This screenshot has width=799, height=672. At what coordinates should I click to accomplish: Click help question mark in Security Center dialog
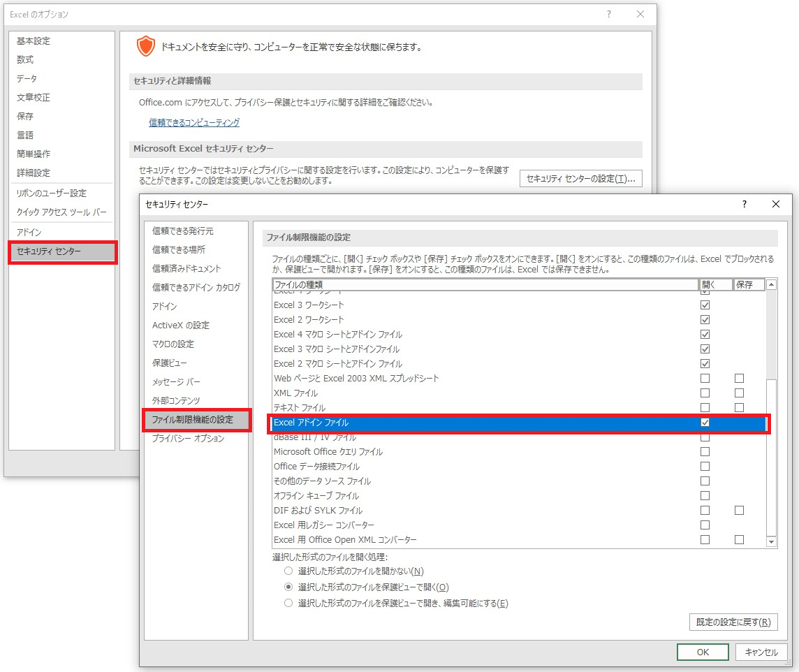click(x=745, y=204)
